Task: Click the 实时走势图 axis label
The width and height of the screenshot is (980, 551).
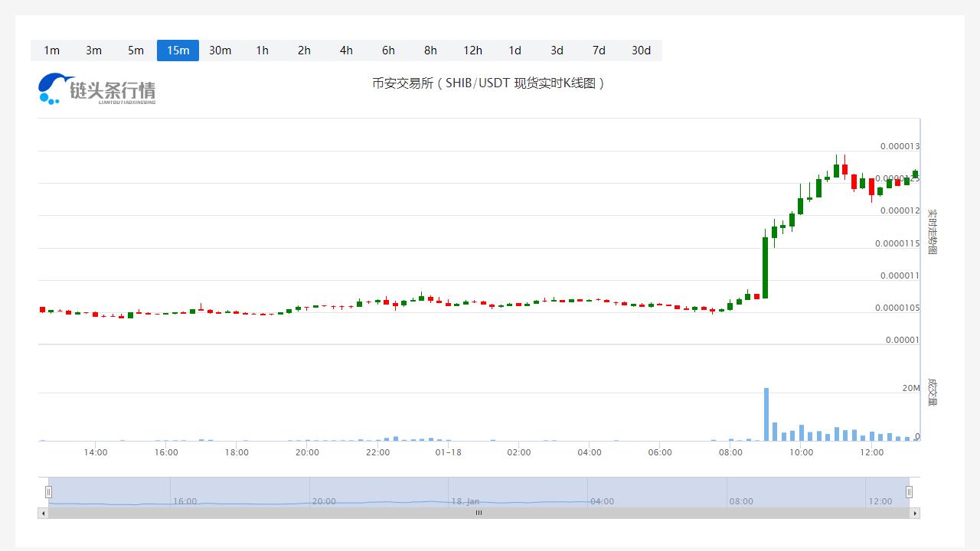Action: [x=932, y=231]
